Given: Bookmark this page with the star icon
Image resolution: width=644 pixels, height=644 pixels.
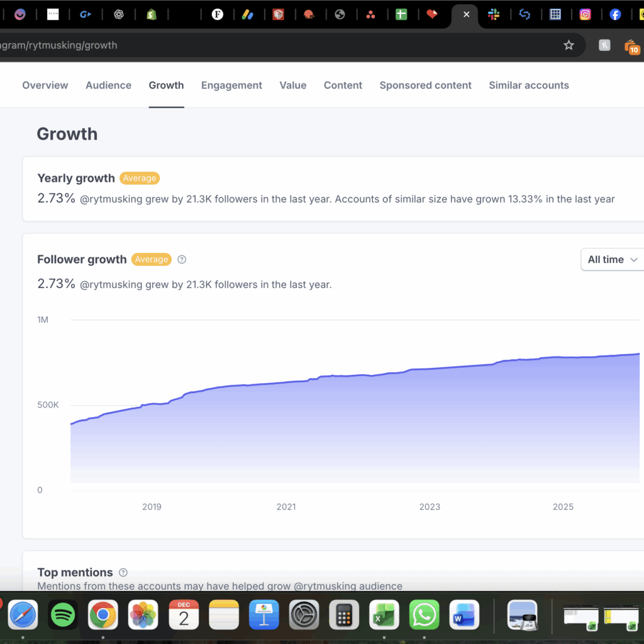Looking at the screenshot, I should (x=569, y=45).
